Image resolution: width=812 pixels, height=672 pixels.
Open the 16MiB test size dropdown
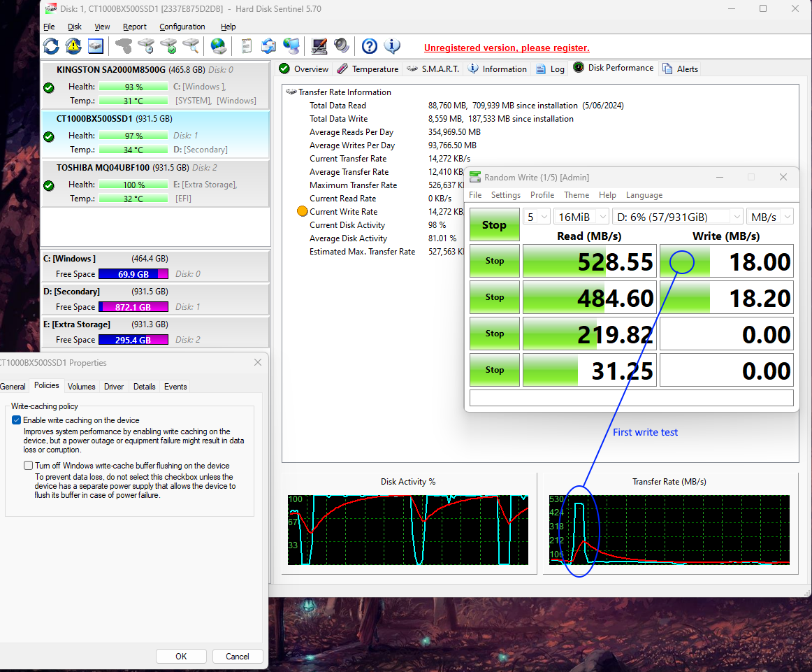pyautogui.click(x=581, y=217)
